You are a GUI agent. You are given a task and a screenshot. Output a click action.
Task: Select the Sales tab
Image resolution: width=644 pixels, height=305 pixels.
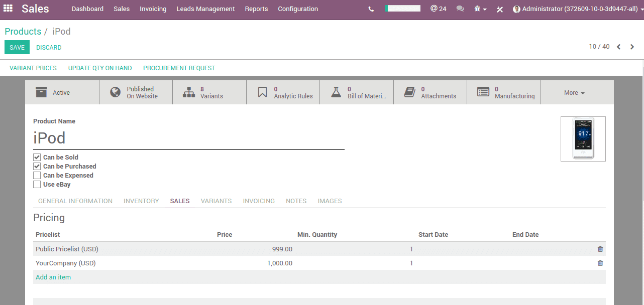coord(180,201)
